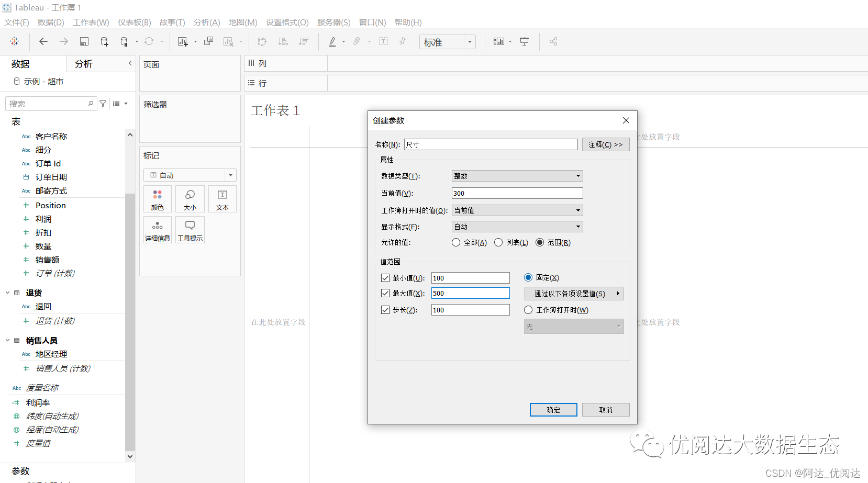
Task: Open the 工作表 Worksheet menu
Action: pyautogui.click(x=91, y=23)
